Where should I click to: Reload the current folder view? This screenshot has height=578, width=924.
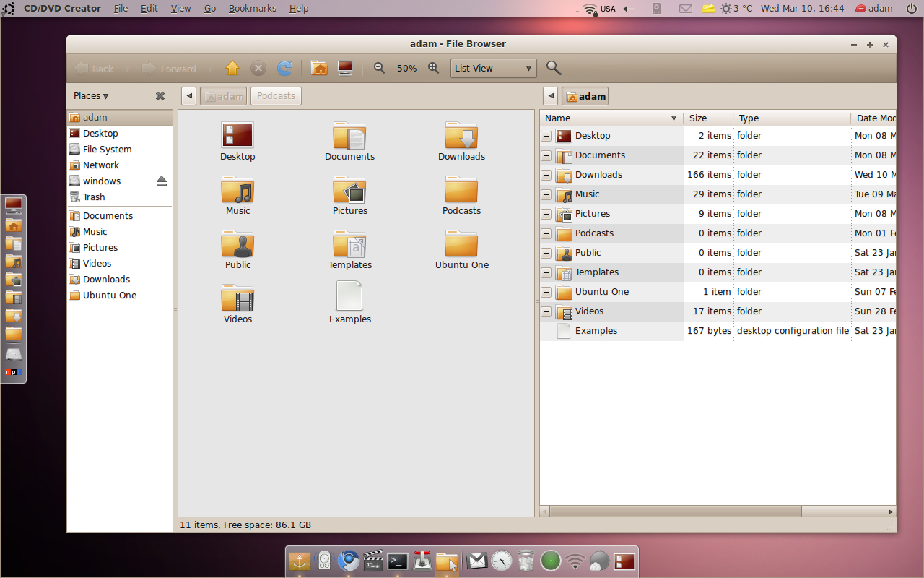285,68
